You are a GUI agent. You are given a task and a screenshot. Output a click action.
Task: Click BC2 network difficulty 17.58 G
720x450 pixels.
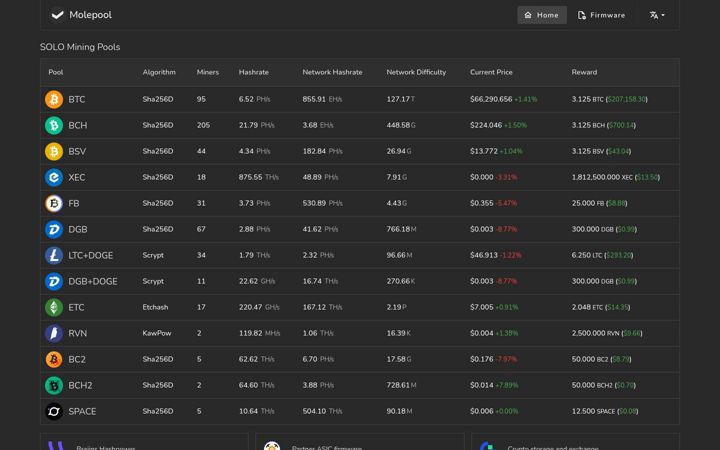pos(399,359)
